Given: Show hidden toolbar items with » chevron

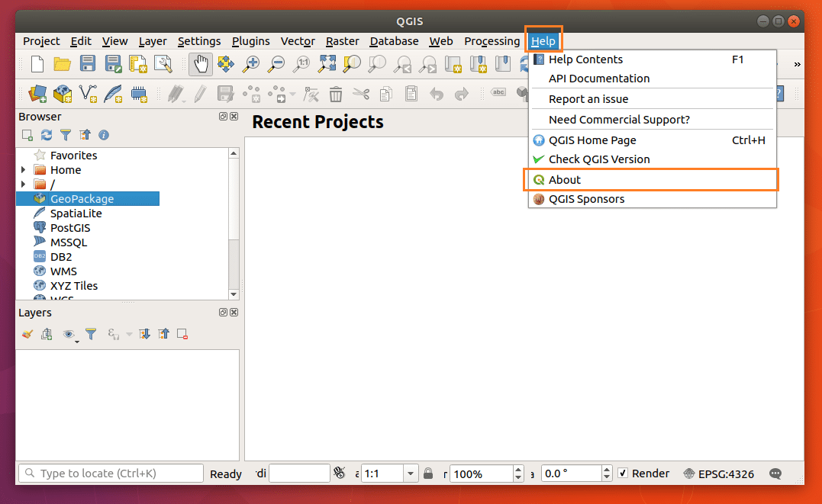Looking at the screenshot, I should (797, 65).
